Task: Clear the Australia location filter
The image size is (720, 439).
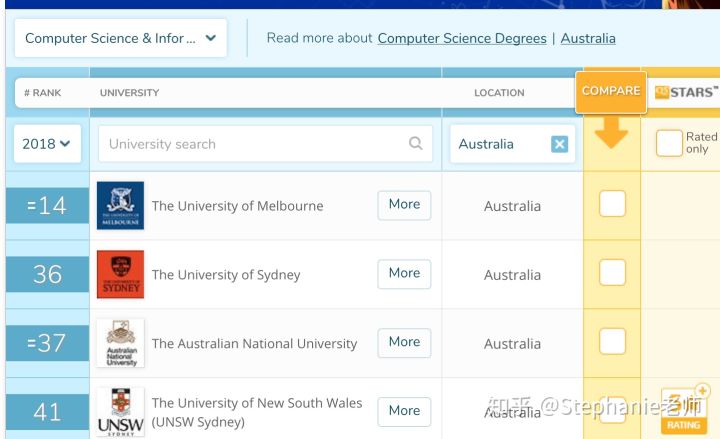Action: click(x=559, y=144)
